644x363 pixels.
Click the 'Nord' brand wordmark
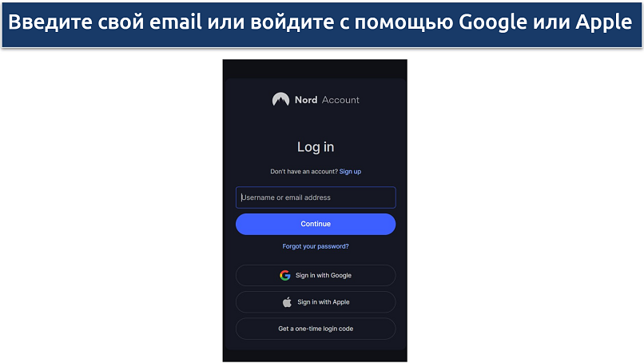click(x=306, y=100)
